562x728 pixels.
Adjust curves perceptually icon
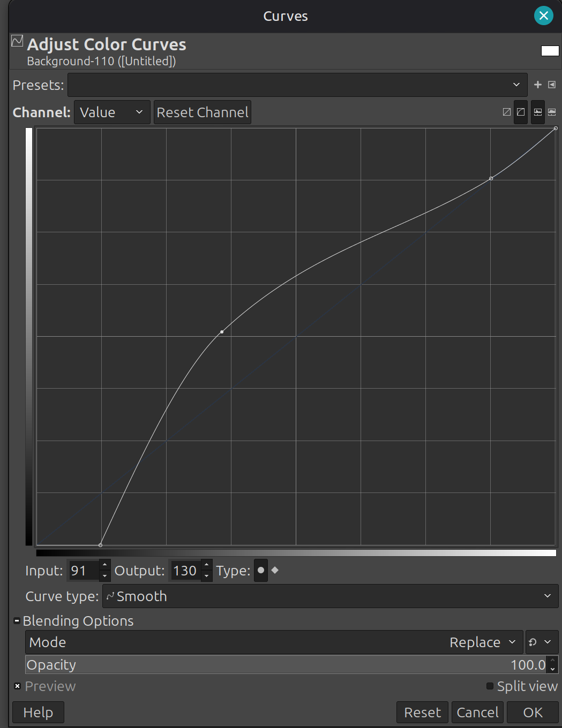coord(521,112)
